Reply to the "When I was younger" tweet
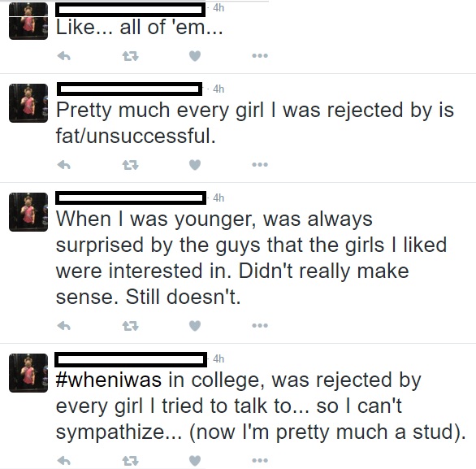476x469 pixels. [x=64, y=326]
